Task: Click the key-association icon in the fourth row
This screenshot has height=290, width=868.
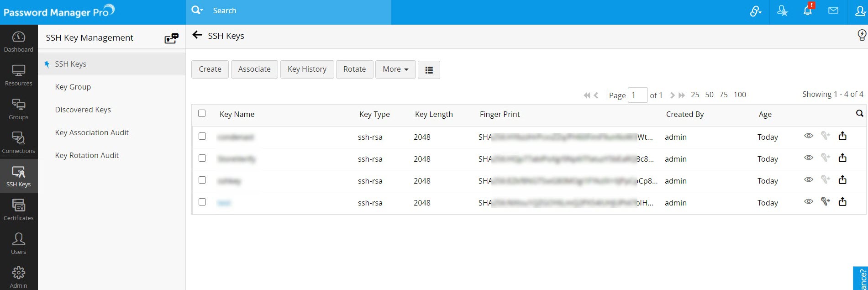Action: click(x=825, y=201)
